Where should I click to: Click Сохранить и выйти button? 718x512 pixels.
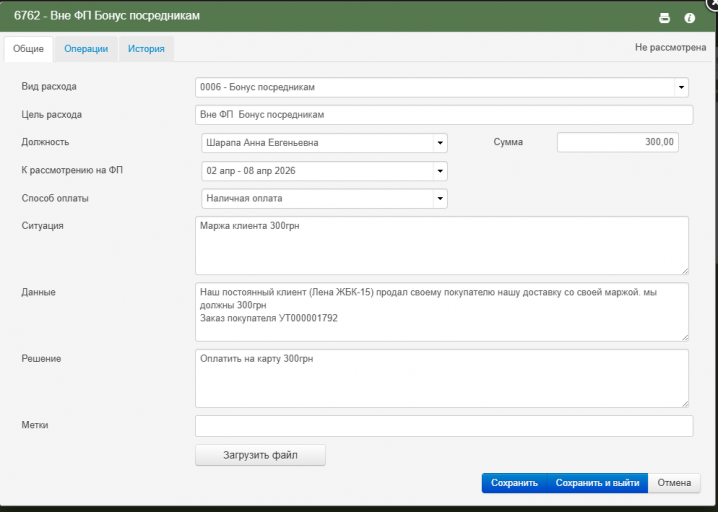[x=597, y=483]
